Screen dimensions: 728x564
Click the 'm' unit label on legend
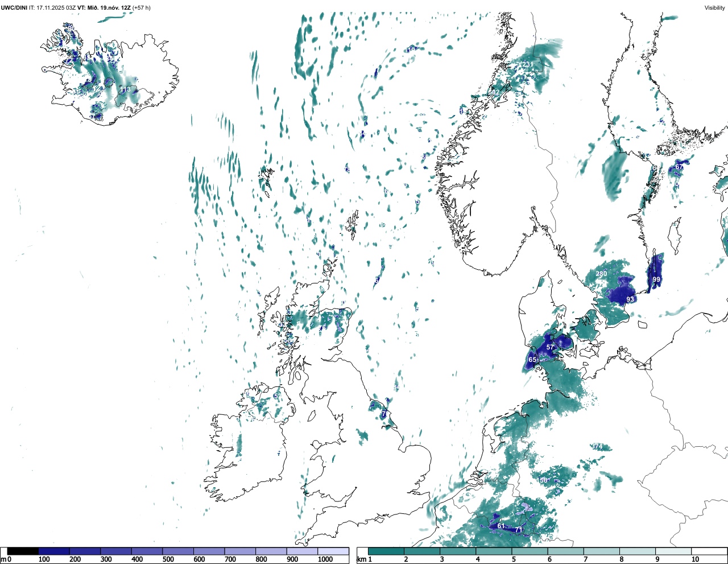point(3,559)
